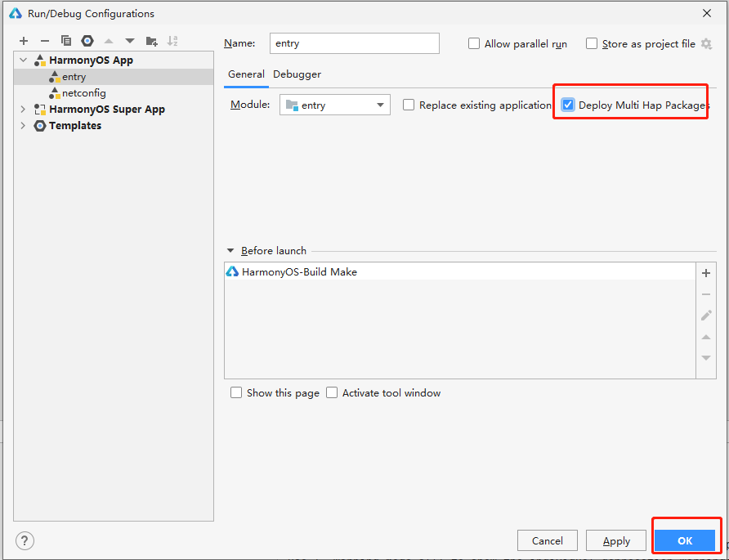Collapse the HarmonyOS App tree node
The width and height of the screenshot is (729, 560).
point(23,60)
